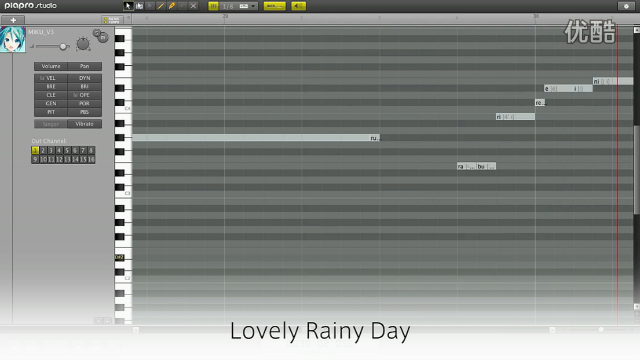
Task: Click the X delete tool icon
Action: 193,6
